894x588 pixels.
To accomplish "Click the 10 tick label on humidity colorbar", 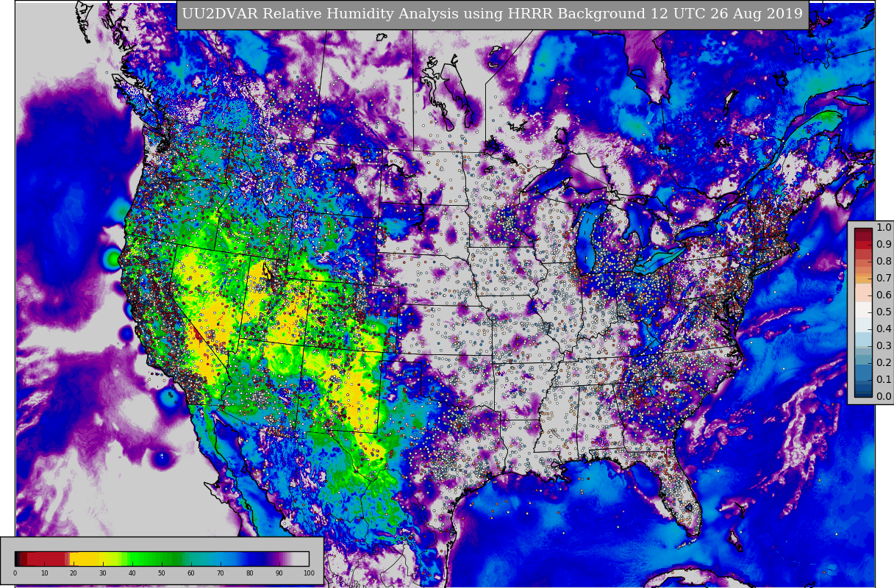I will (44, 573).
